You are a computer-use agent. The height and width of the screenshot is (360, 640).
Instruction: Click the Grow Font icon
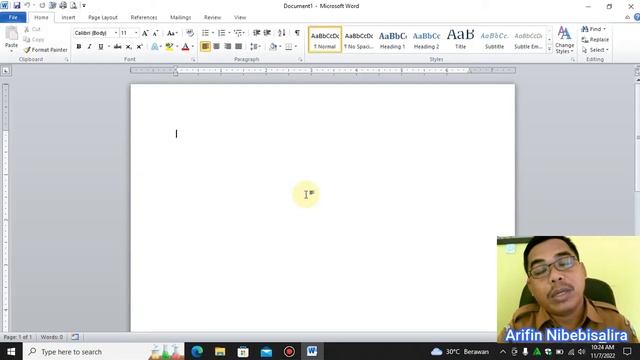145,33
